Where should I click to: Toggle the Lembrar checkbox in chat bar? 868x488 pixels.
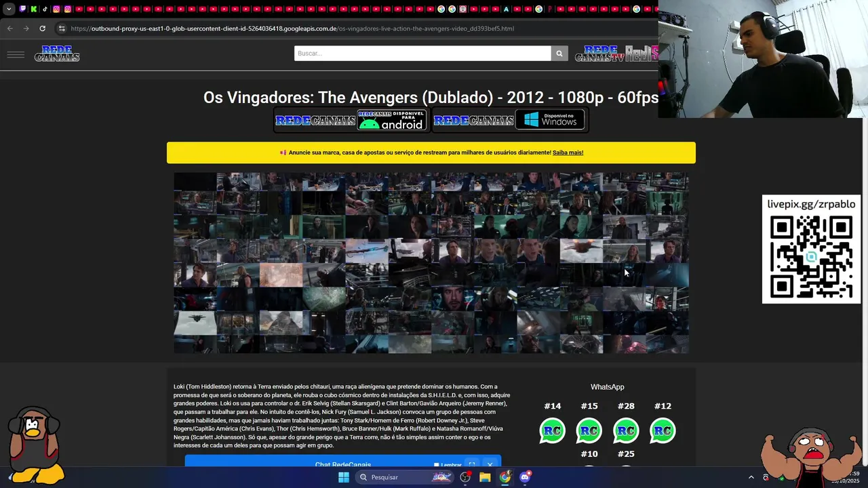437,465
